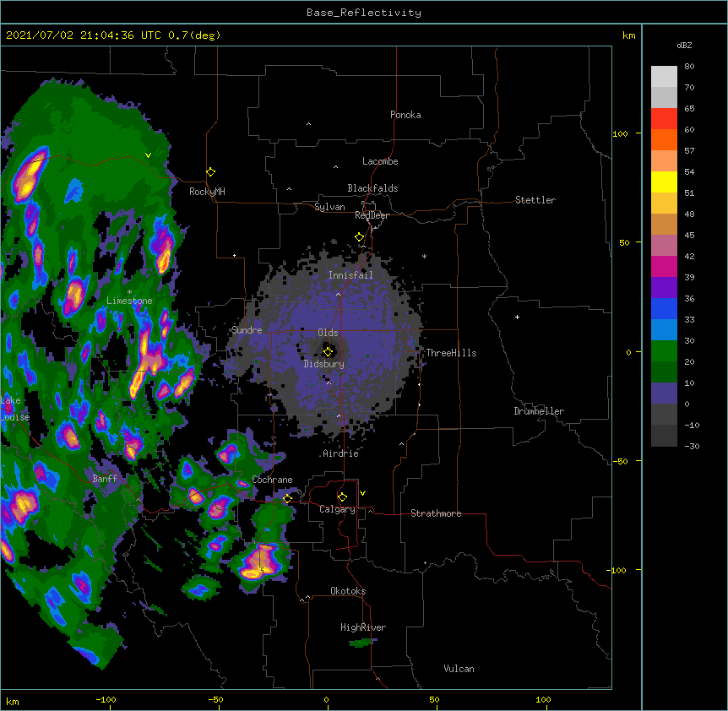Select the Airdrie city label

tap(340, 453)
